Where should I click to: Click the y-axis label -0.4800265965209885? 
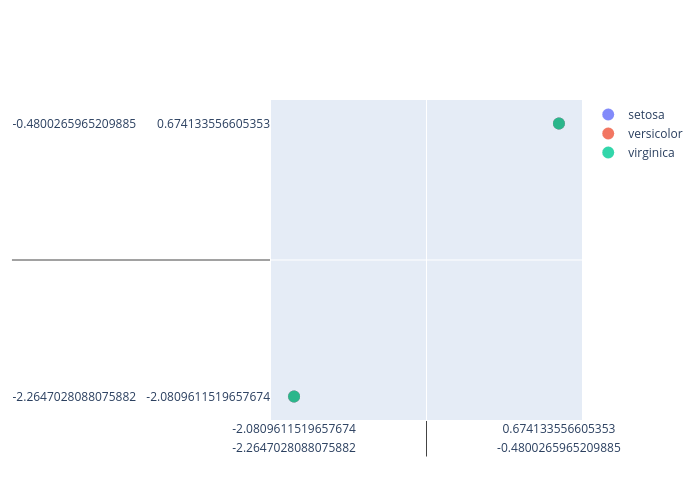74,124
